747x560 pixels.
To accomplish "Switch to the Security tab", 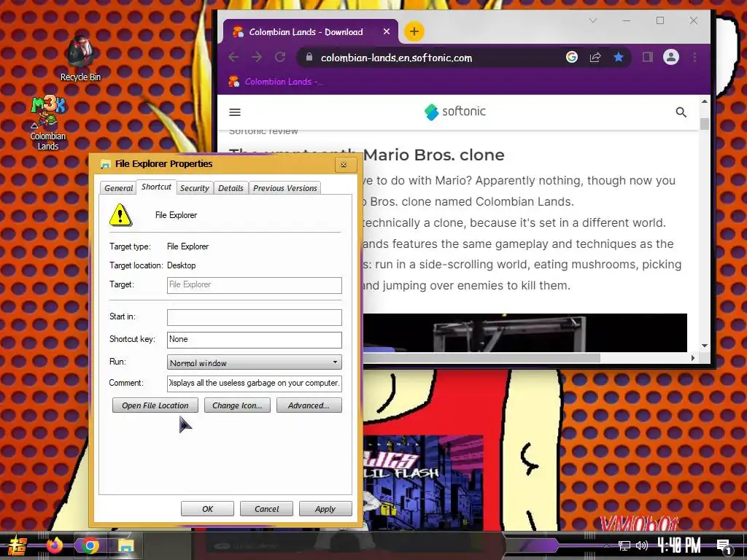I will pyautogui.click(x=194, y=188).
